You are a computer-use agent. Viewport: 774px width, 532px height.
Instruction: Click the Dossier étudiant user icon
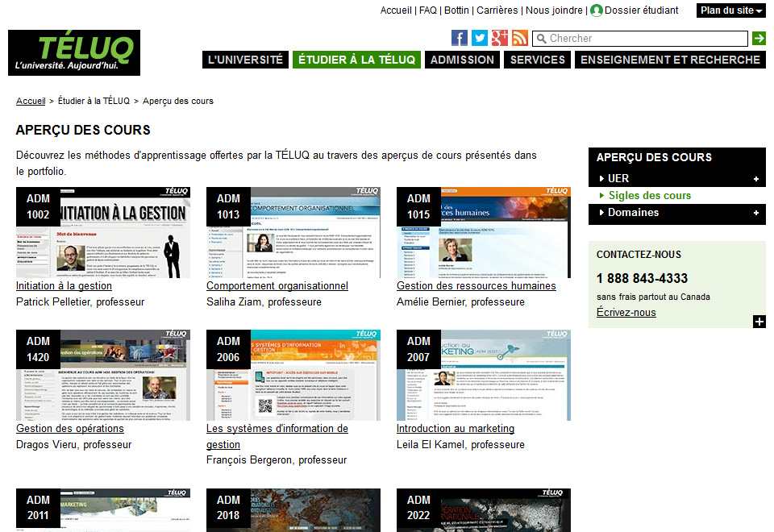click(x=597, y=10)
